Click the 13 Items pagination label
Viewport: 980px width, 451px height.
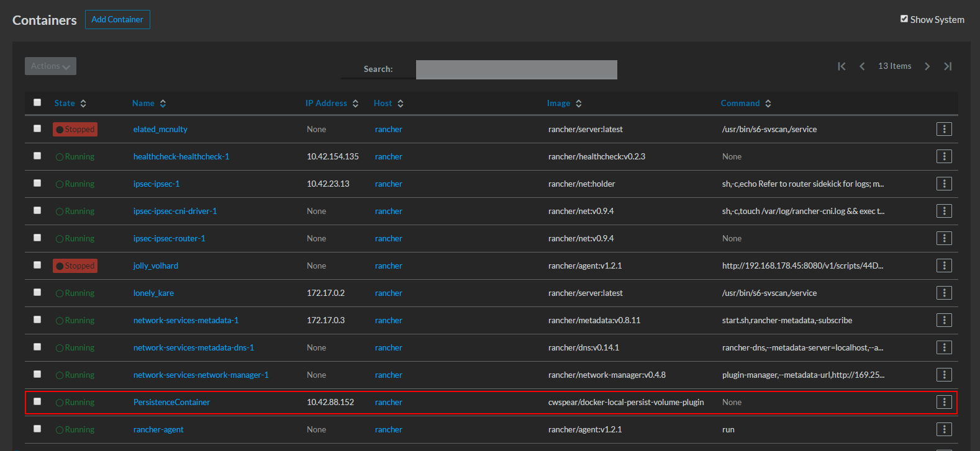pyautogui.click(x=895, y=66)
